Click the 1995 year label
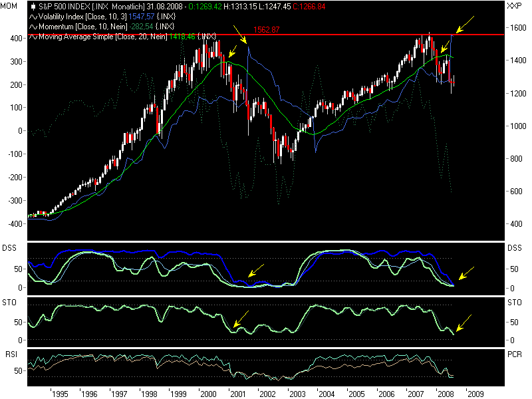This screenshot has width=532, height=399. click(60, 394)
